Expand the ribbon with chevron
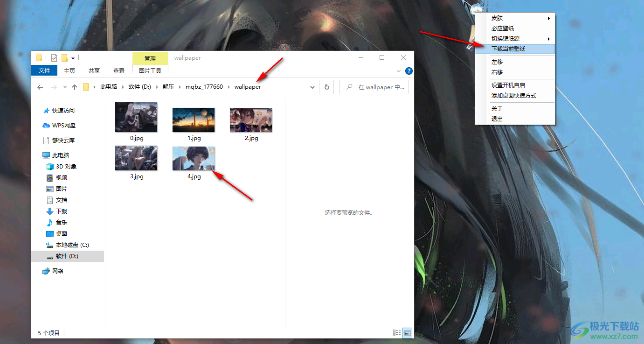644x344 pixels. click(x=399, y=71)
